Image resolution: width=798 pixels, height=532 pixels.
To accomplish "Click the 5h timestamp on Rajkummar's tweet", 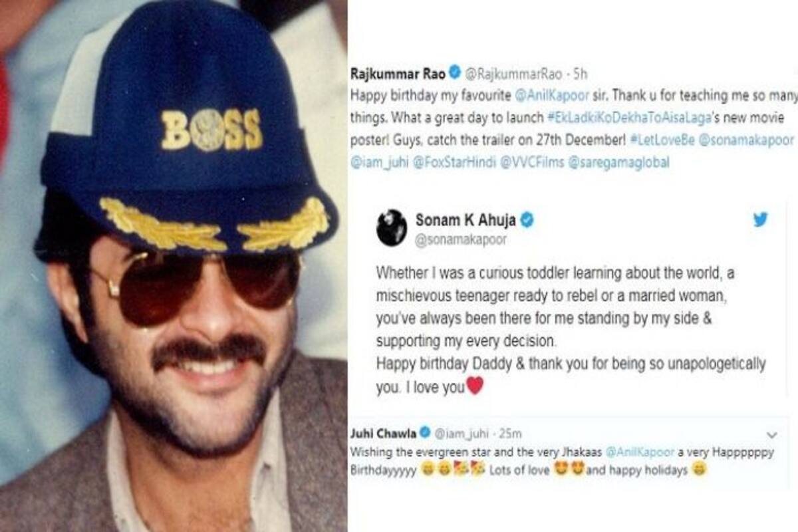I will (x=580, y=72).
